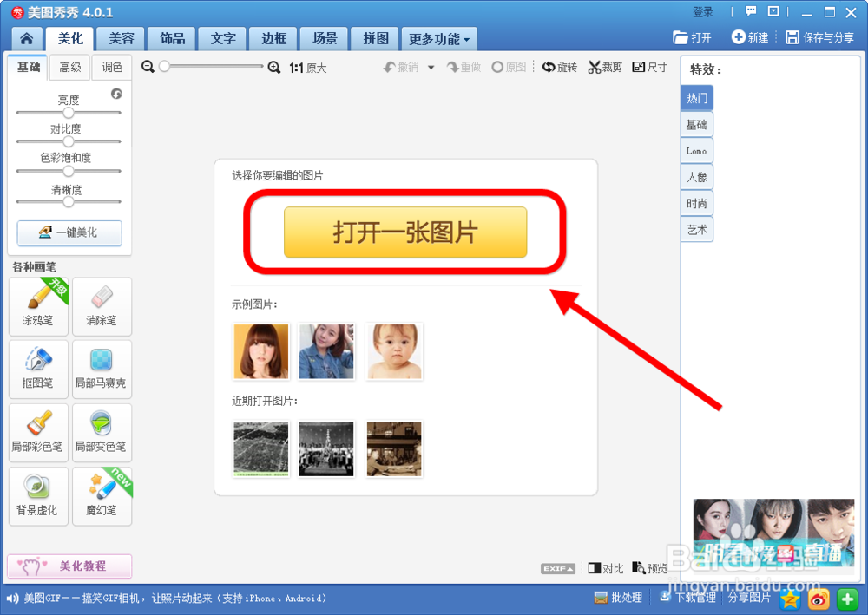This screenshot has height=615, width=868.
Task: Select the 抠图笔 cutout tool
Action: click(x=39, y=370)
